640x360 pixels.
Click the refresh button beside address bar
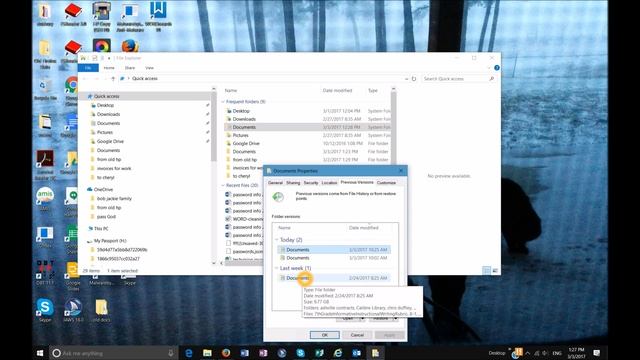coord(414,78)
